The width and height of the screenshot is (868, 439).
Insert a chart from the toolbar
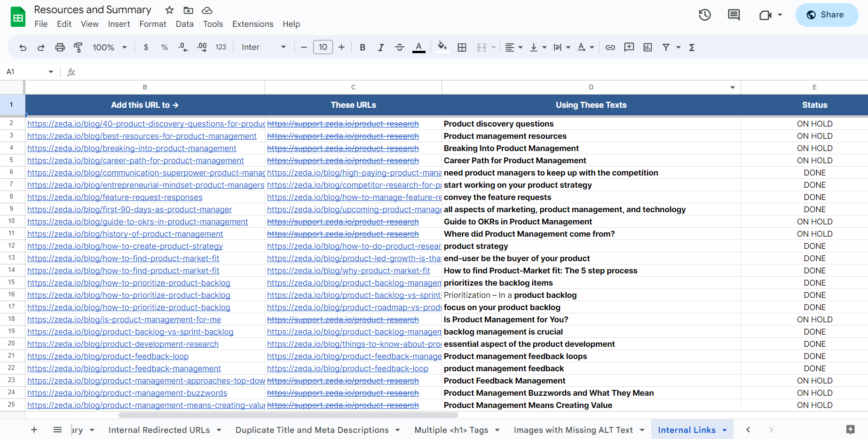[647, 47]
